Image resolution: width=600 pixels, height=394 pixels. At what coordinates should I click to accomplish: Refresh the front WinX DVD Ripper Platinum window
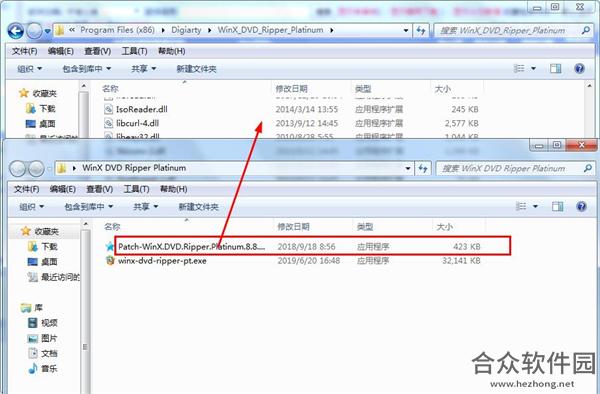coord(423,168)
